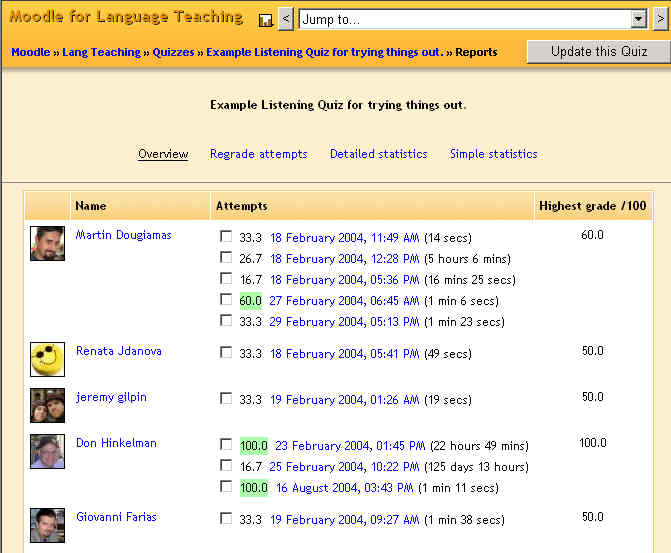Go to the Quizzes breadcrumb link

[x=173, y=52]
